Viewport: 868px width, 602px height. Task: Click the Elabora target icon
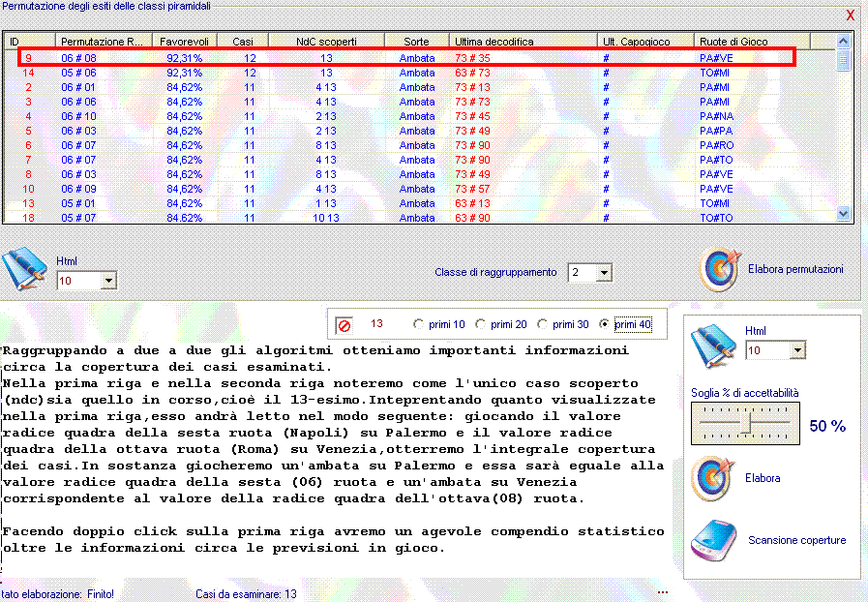pos(712,478)
